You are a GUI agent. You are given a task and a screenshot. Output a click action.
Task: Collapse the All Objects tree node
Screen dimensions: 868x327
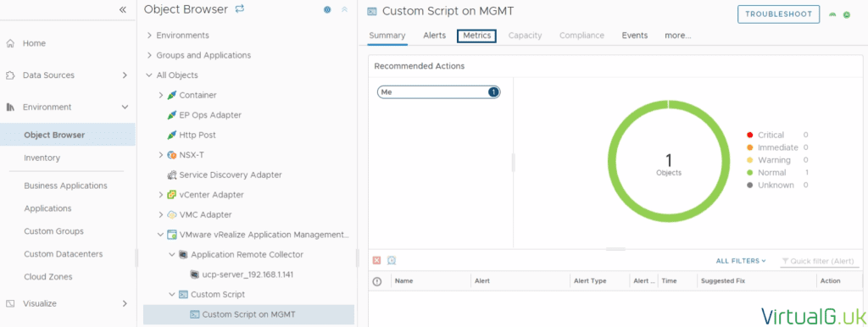coord(149,75)
